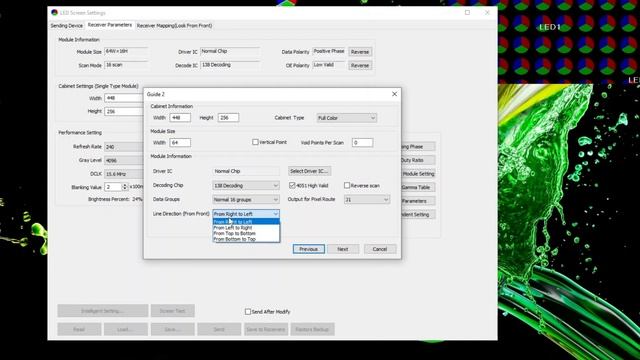This screenshot has width=640, height=360.
Task: Click the Restore Backup button
Action: (x=312, y=329)
